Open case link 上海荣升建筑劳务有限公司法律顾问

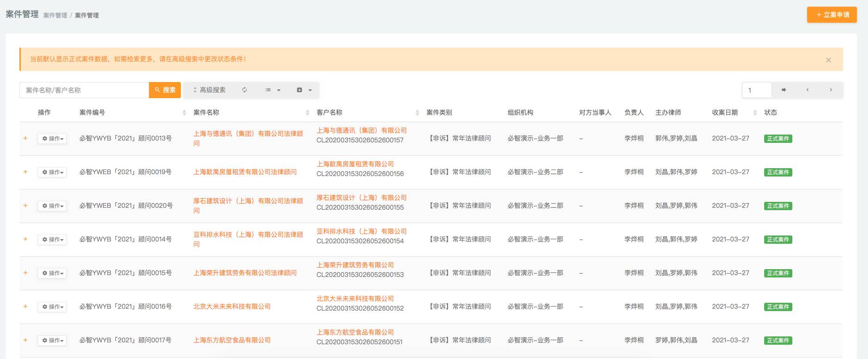click(x=245, y=273)
